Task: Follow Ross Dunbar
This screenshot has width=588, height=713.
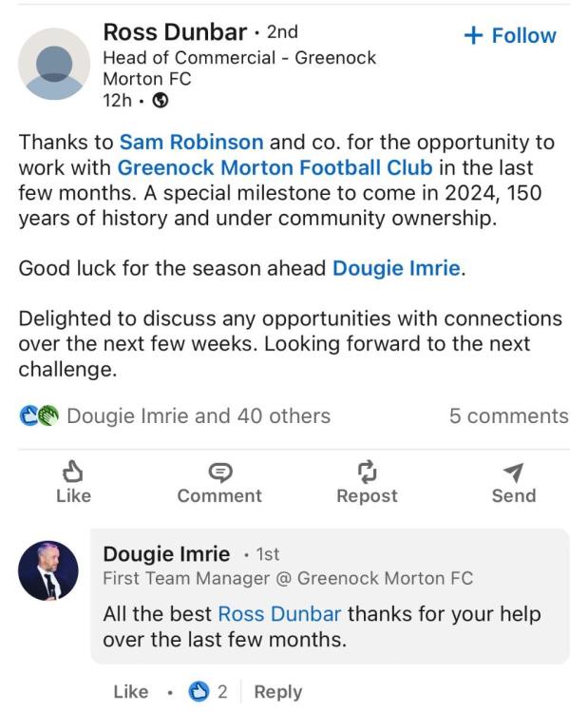Action: [509, 36]
